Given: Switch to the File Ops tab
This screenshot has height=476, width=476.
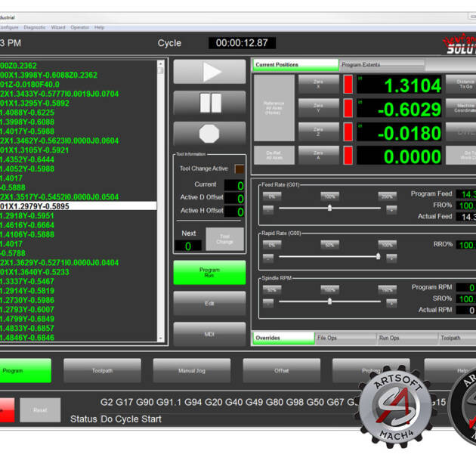Looking at the screenshot, I should click(x=345, y=338).
